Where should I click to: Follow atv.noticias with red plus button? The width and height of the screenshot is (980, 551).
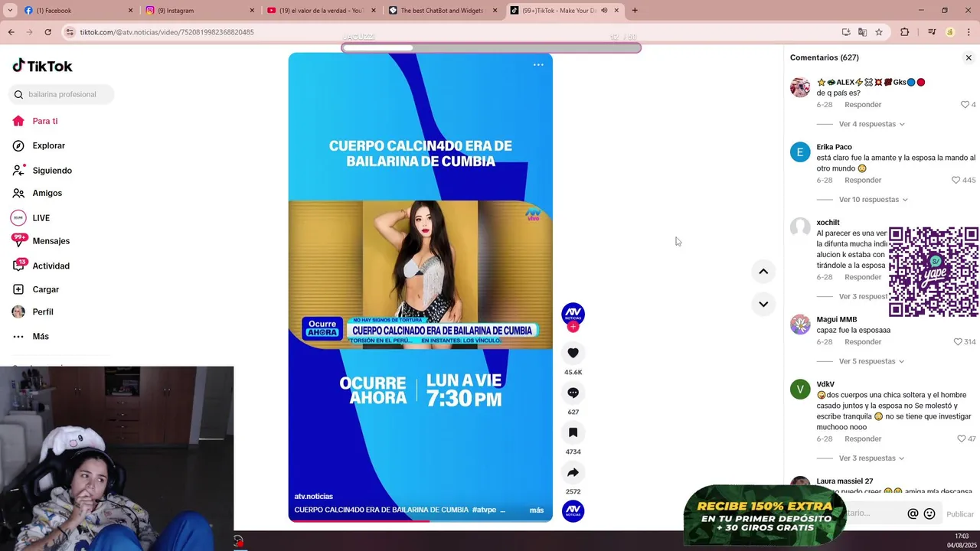573,327
